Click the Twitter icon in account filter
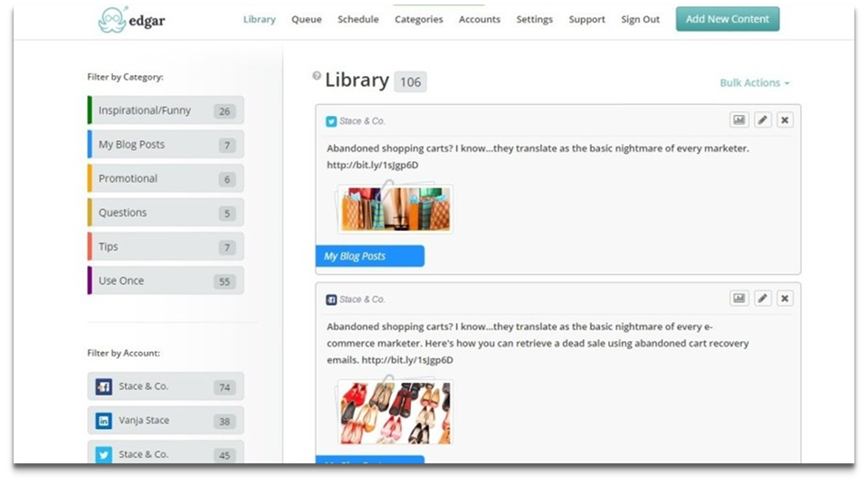 coord(103,454)
